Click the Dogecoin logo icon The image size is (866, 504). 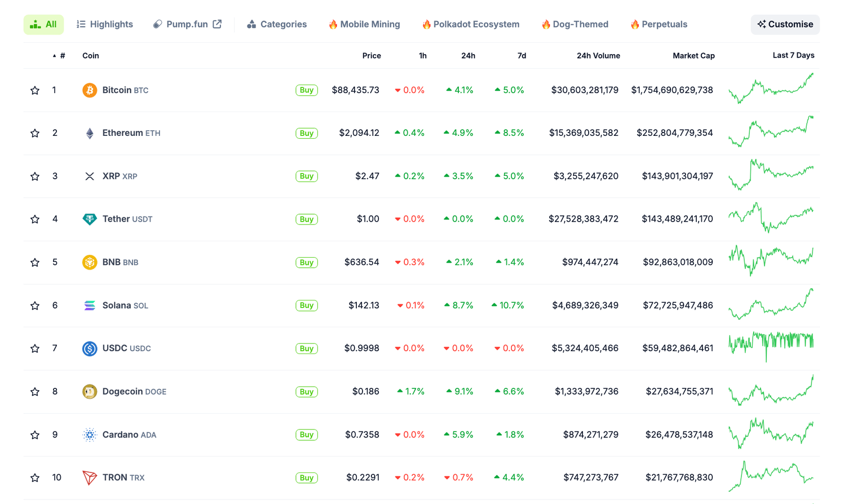(89, 392)
